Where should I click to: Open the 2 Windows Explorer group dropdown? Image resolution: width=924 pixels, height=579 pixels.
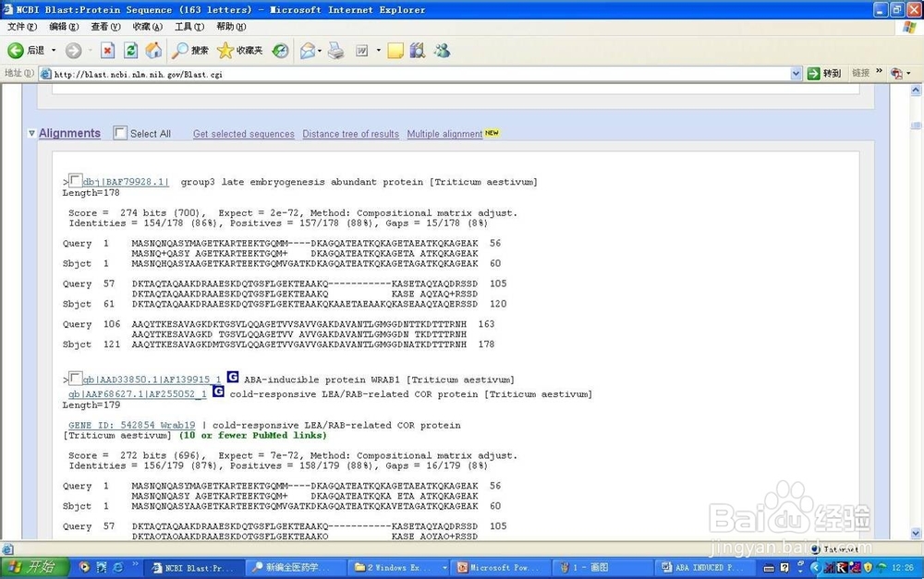(x=444, y=568)
